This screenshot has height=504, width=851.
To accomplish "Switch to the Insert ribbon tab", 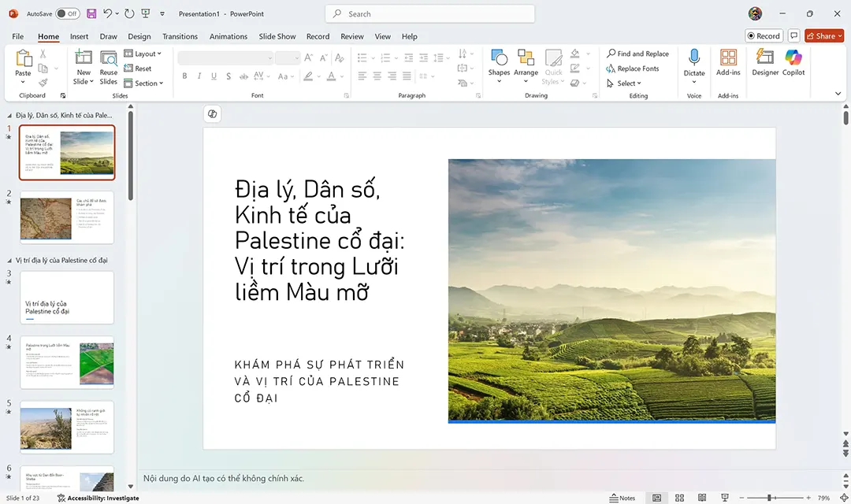I will pyautogui.click(x=79, y=36).
